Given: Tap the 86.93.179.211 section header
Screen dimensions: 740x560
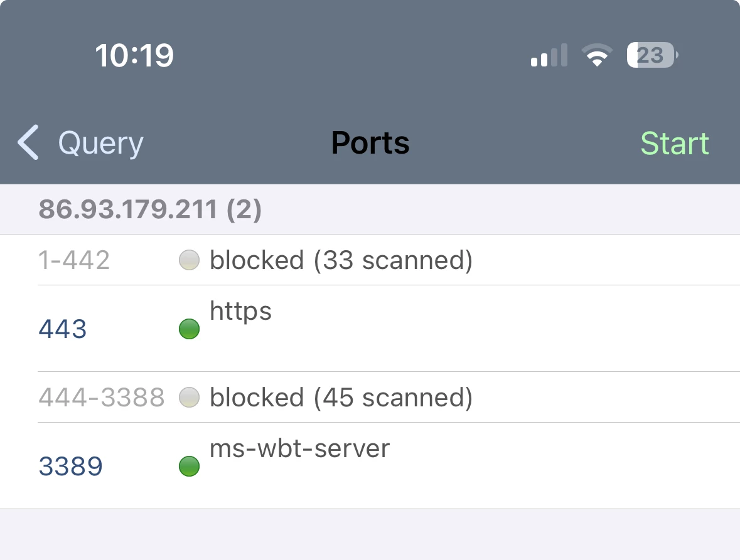Looking at the screenshot, I should pyautogui.click(x=149, y=210).
